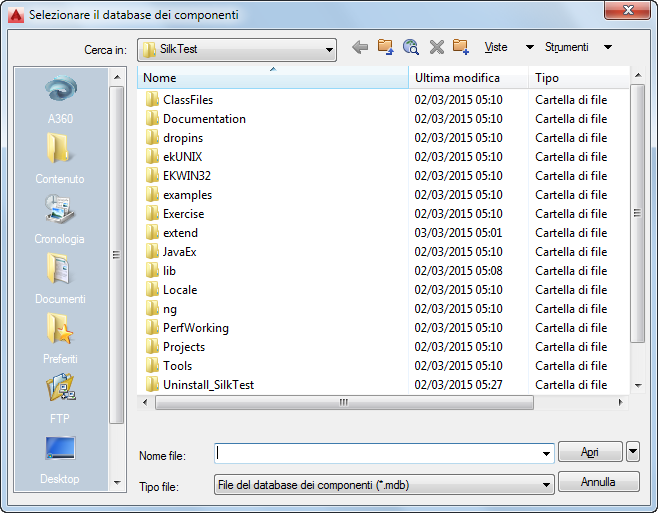Open the Strumenti dropdown arrow

coord(608,47)
